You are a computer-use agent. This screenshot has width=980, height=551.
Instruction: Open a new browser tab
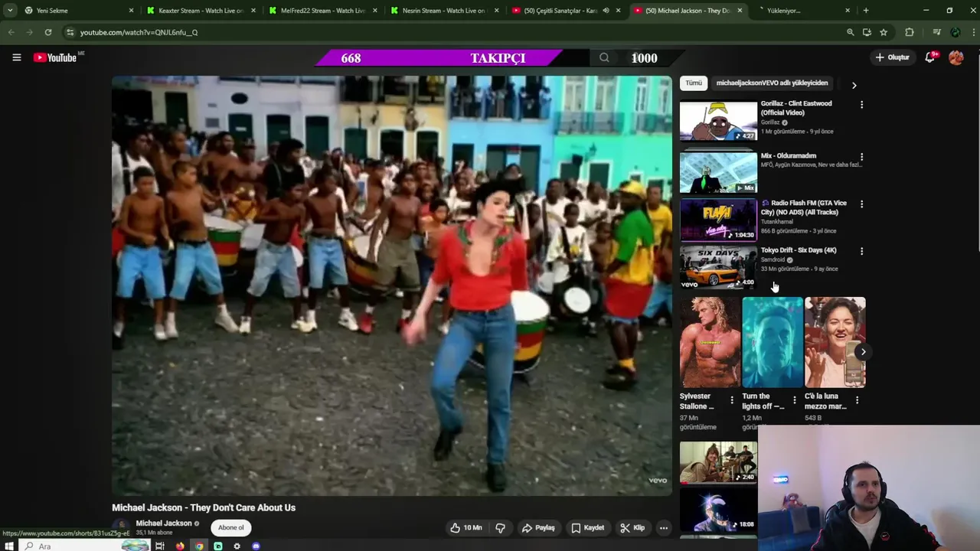coord(866,11)
